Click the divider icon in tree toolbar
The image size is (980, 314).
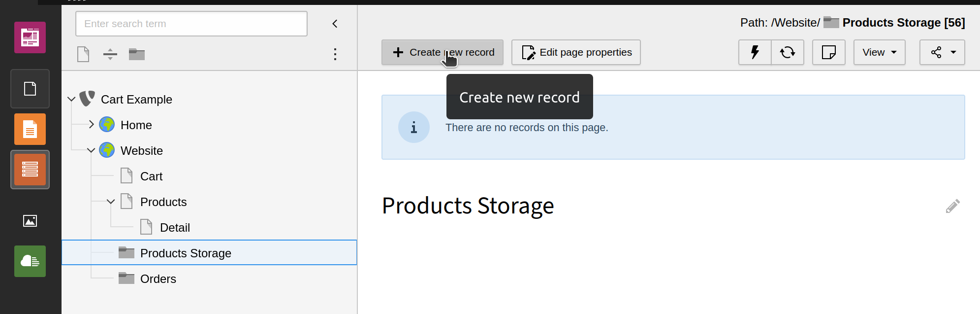(x=110, y=54)
